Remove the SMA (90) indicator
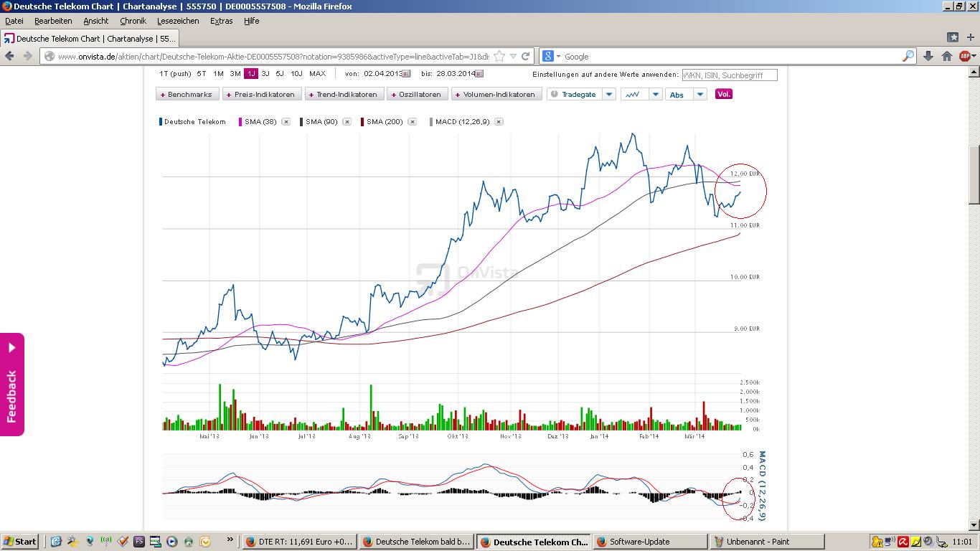980x551 pixels. (347, 122)
